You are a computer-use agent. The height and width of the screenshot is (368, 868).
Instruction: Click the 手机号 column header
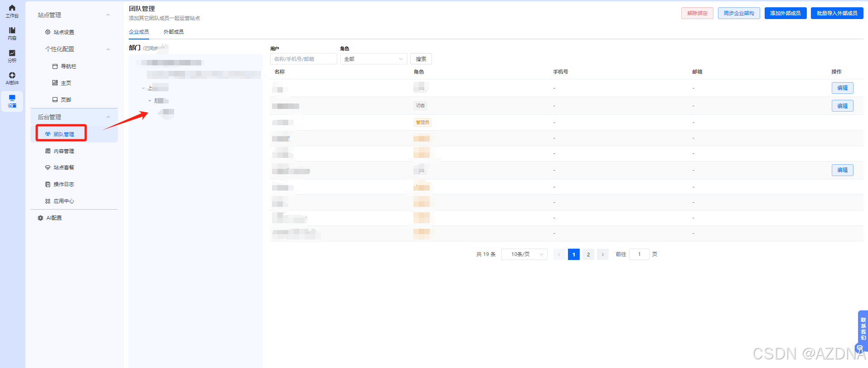(561, 72)
